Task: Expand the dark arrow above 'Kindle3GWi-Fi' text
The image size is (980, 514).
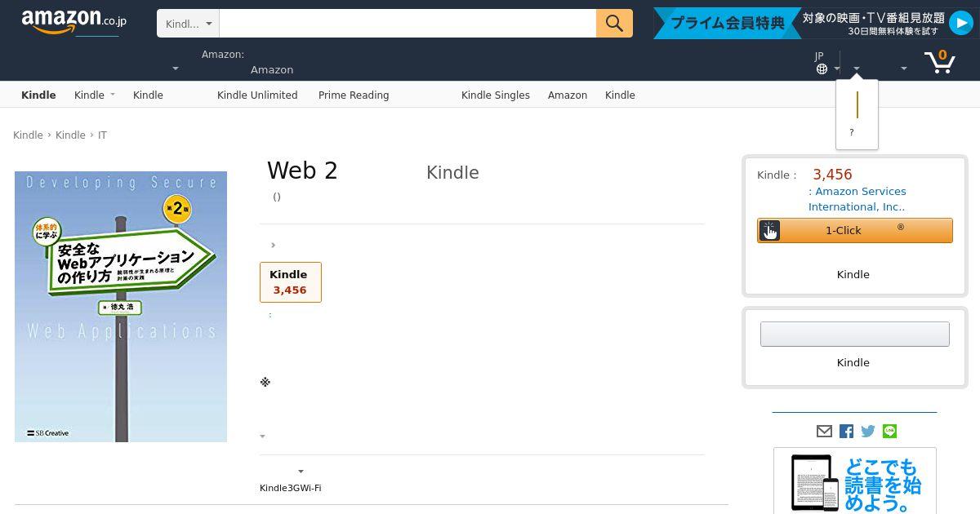Action: pos(301,472)
